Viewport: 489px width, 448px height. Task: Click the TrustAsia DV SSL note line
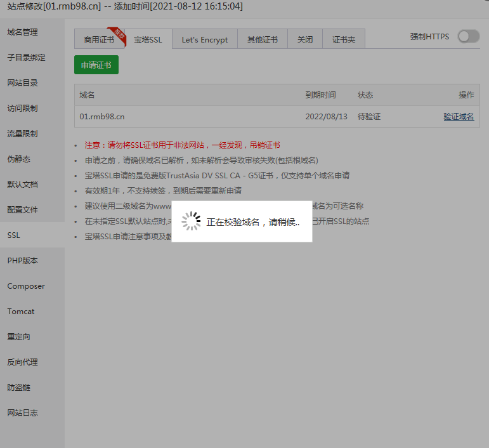click(217, 175)
